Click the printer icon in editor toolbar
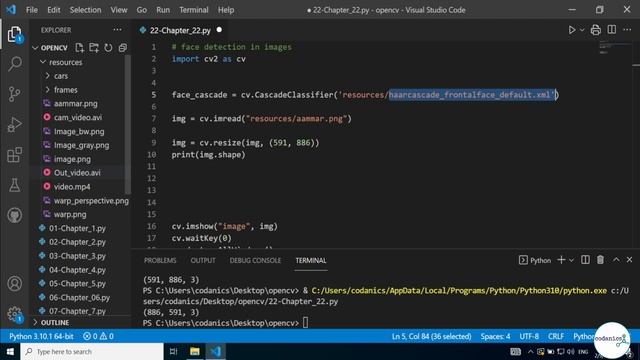 click(596, 30)
